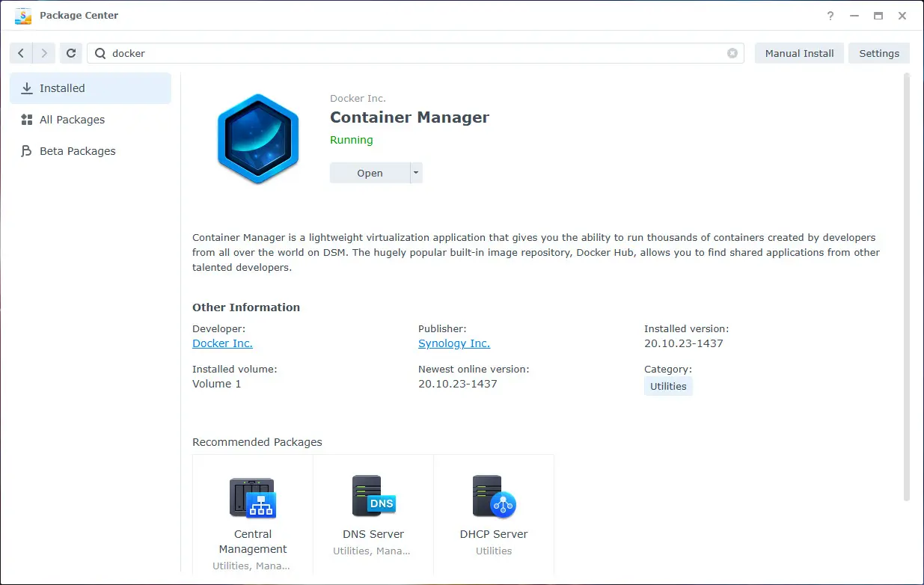Click the Central Management package name
Image resolution: width=924 pixels, height=585 pixels.
tap(253, 542)
